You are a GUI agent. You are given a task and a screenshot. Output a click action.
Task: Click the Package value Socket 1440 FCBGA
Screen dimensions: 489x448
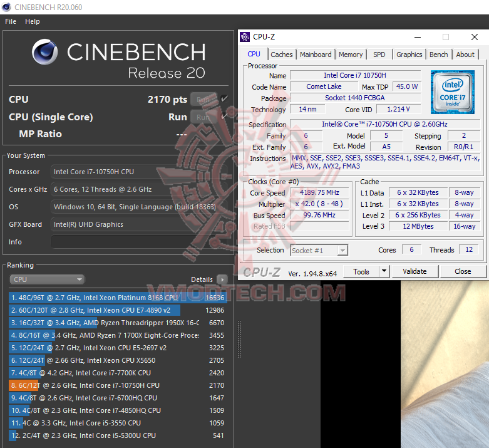point(355,98)
